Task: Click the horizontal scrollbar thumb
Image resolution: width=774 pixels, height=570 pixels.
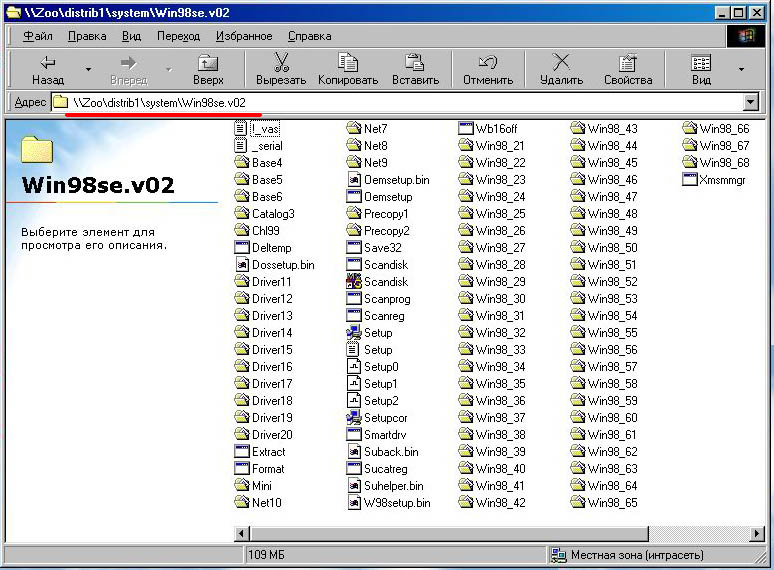Action: click(x=449, y=533)
